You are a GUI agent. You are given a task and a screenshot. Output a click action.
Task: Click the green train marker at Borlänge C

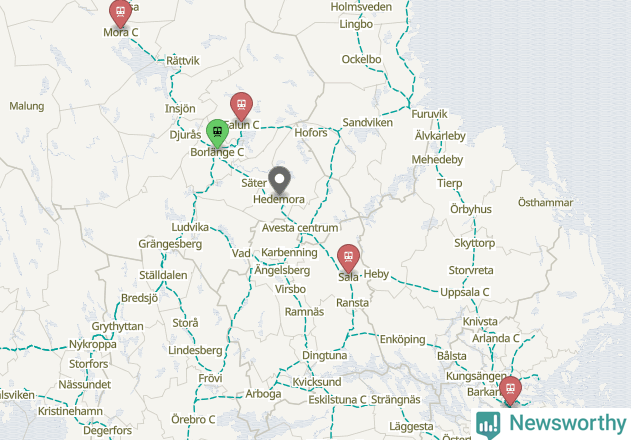pos(217,133)
